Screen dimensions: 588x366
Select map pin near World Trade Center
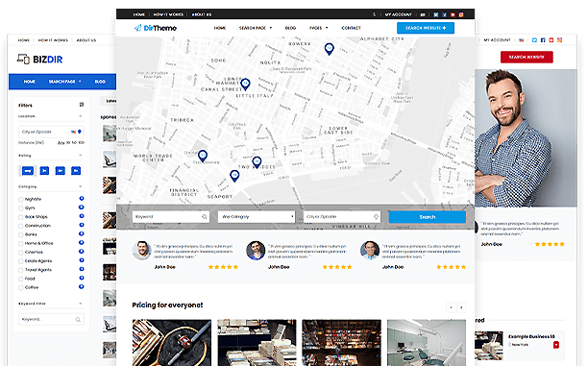[x=203, y=156]
